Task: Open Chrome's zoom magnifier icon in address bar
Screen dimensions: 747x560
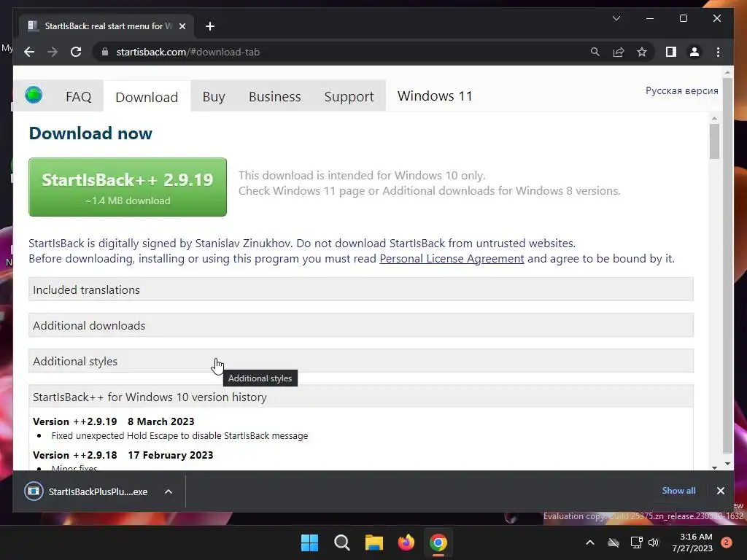Action: pyautogui.click(x=595, y=52)
